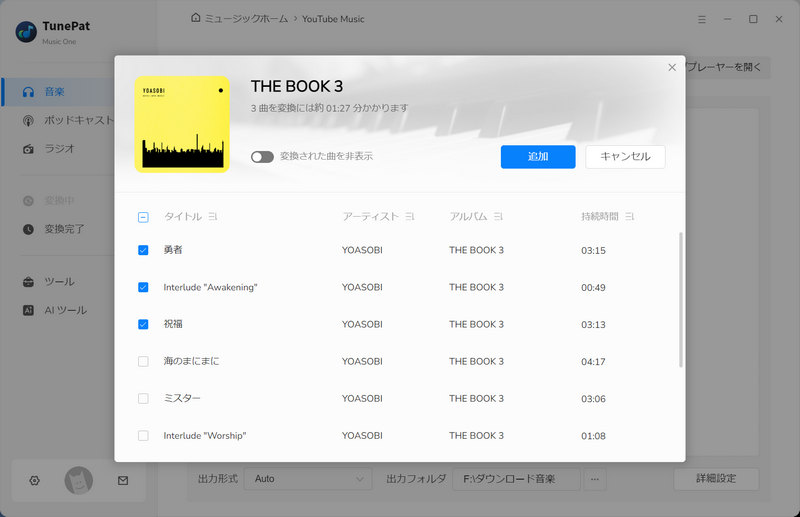
Task: Open the 変換完了 clock icon
Action: (x=29, y=229)
